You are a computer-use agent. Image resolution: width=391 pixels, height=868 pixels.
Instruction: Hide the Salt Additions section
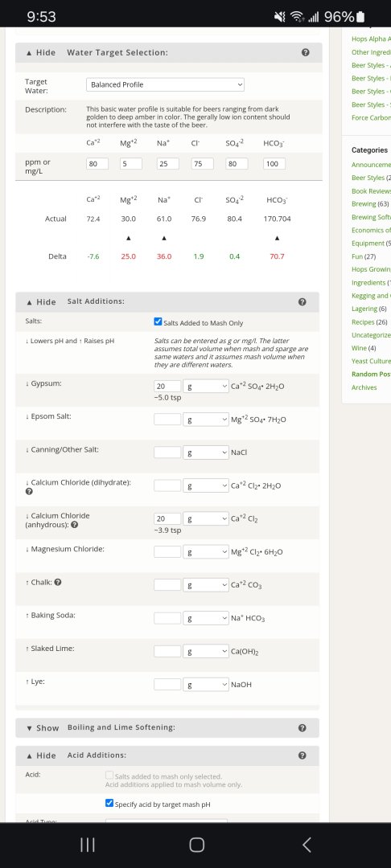41,301
